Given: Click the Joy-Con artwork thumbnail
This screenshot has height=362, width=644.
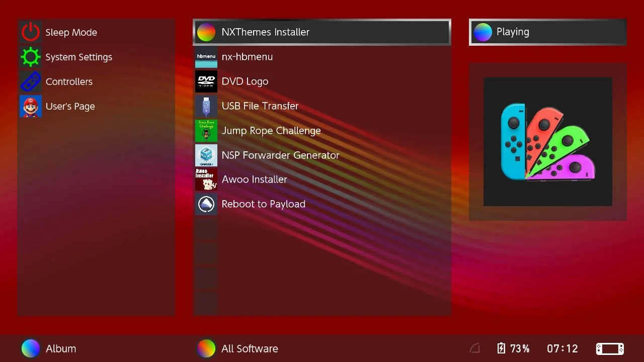Looking at the screenshot, I should pos(548,142).
